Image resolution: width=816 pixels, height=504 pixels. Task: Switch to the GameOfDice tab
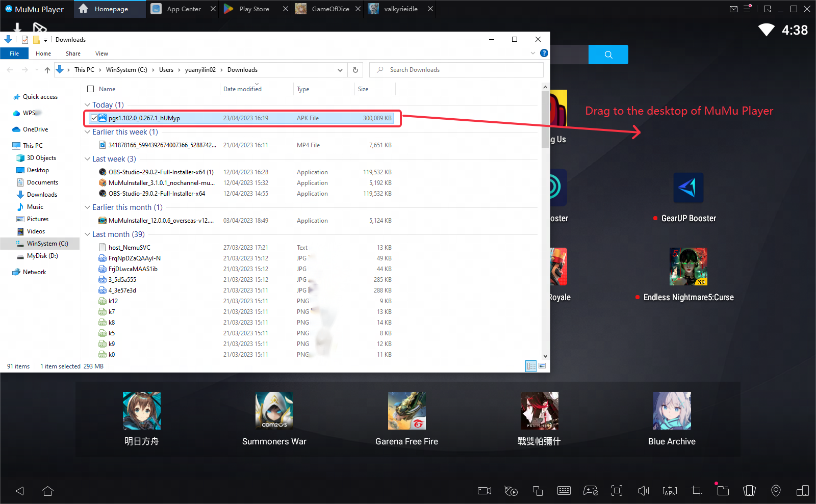(330, 9)
